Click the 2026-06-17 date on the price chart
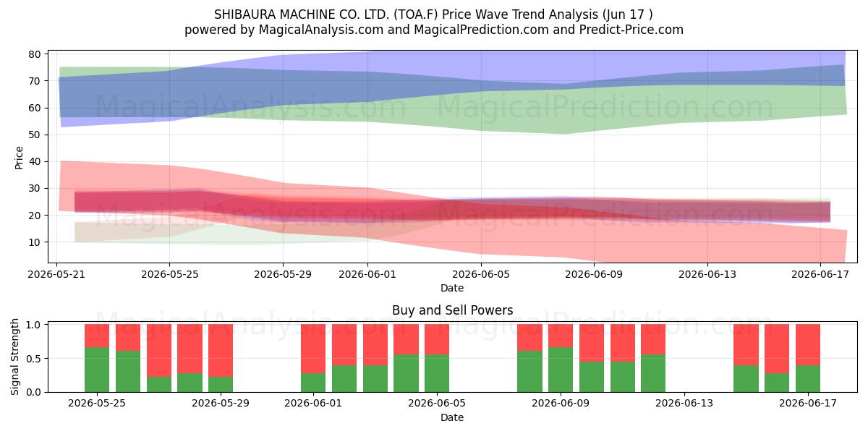Screen dimensions: 868x434 pos(820,274)
